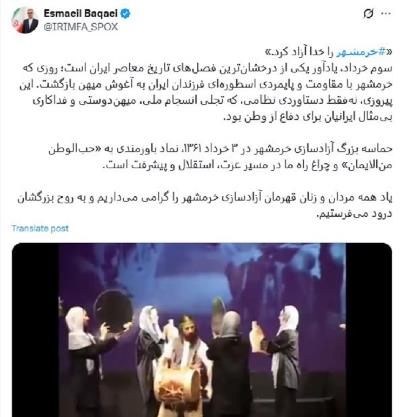
Task: Click the Esmaeil Baqaei display name
Action: point(81,13)
